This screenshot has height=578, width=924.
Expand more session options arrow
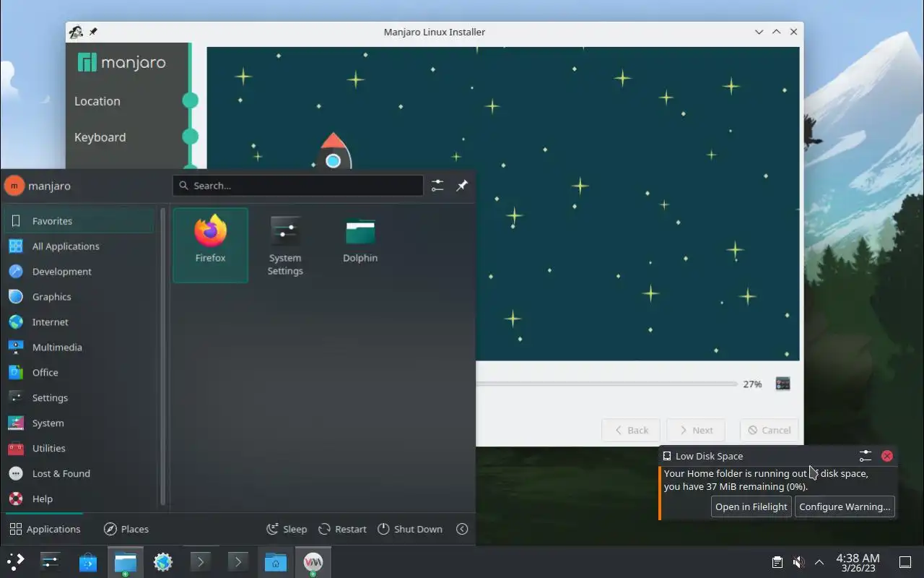coord(462,529)
